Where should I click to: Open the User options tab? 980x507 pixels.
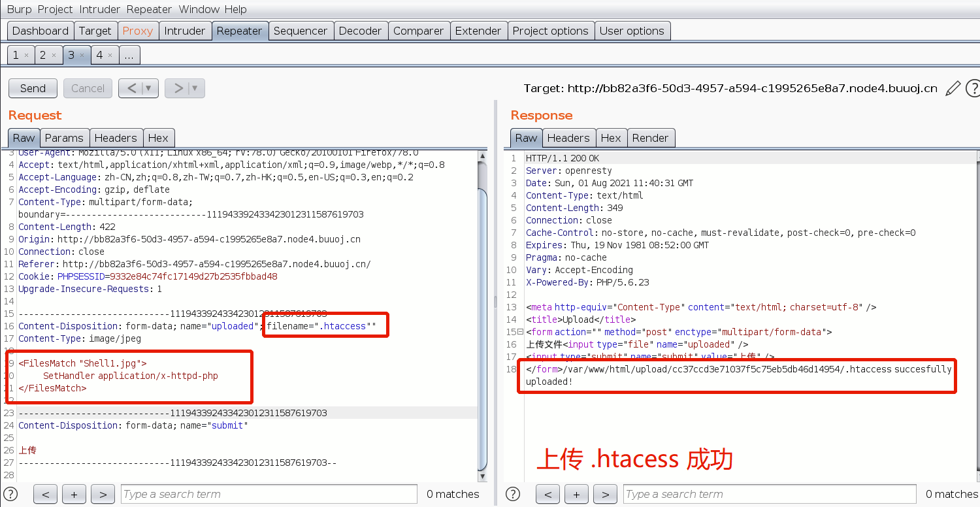pos(632,31)
